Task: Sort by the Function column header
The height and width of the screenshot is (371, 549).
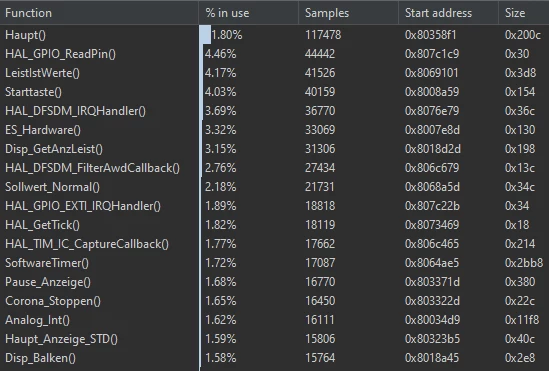Action: (99, 13)
